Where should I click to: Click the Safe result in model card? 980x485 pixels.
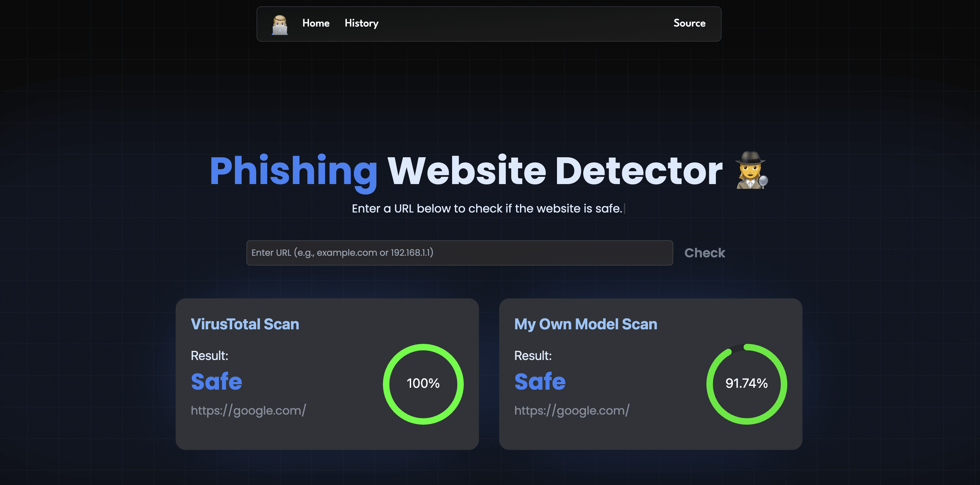coord(540,382)
